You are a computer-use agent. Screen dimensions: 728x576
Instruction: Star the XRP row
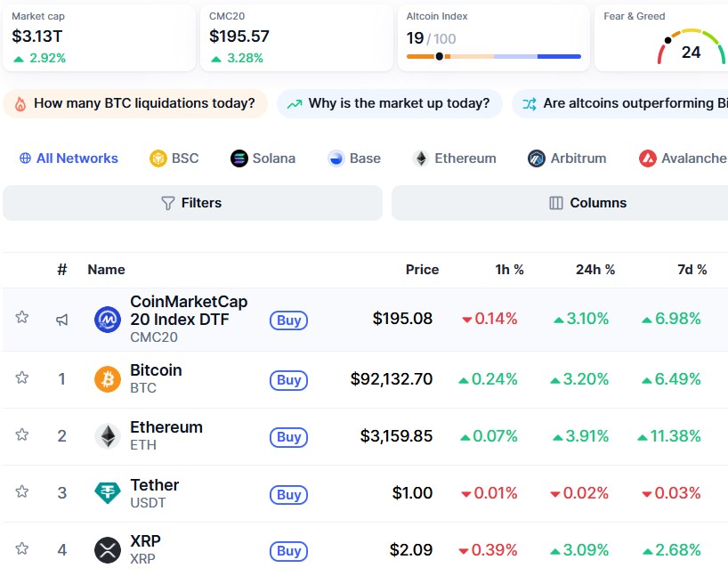[x=22, y=550]
